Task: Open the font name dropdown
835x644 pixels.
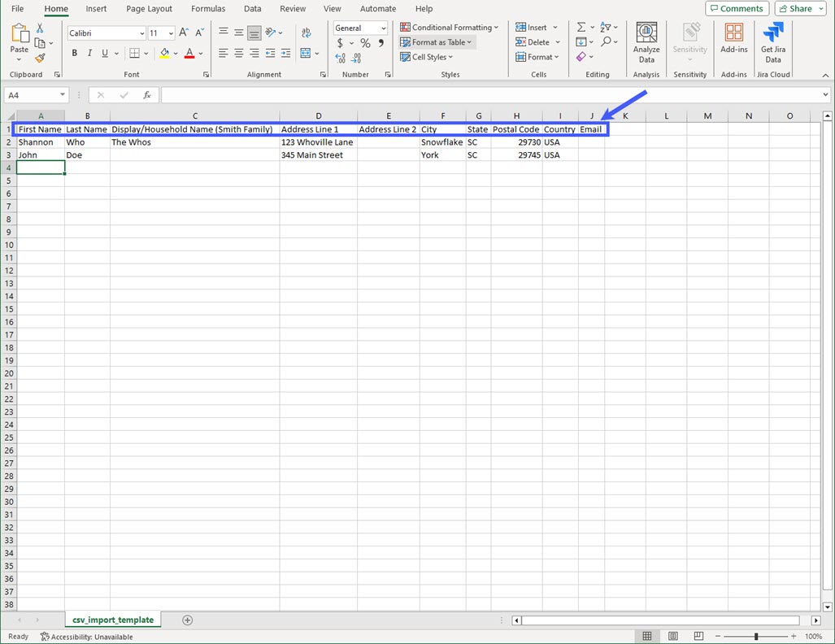Action: tap(141, 33)
